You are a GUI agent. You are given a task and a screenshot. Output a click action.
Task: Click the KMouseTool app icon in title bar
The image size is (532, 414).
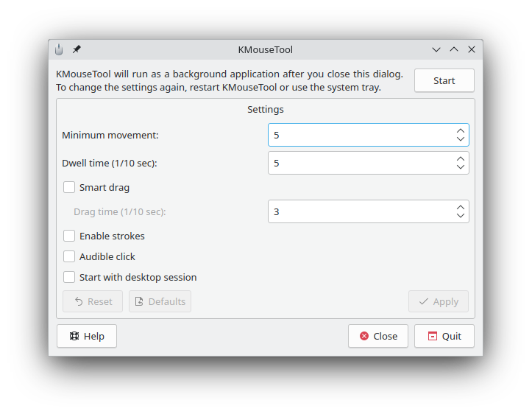[x=59, y=50]
